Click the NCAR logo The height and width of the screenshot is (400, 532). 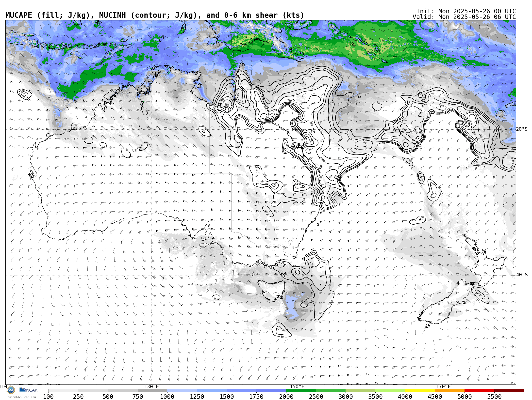point(28,390)
